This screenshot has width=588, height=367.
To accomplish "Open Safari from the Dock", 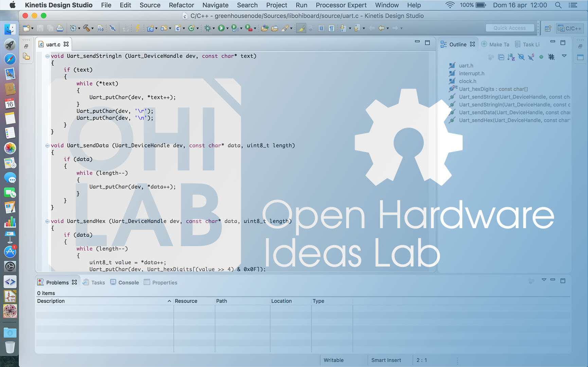I will (x=10, y=59).
